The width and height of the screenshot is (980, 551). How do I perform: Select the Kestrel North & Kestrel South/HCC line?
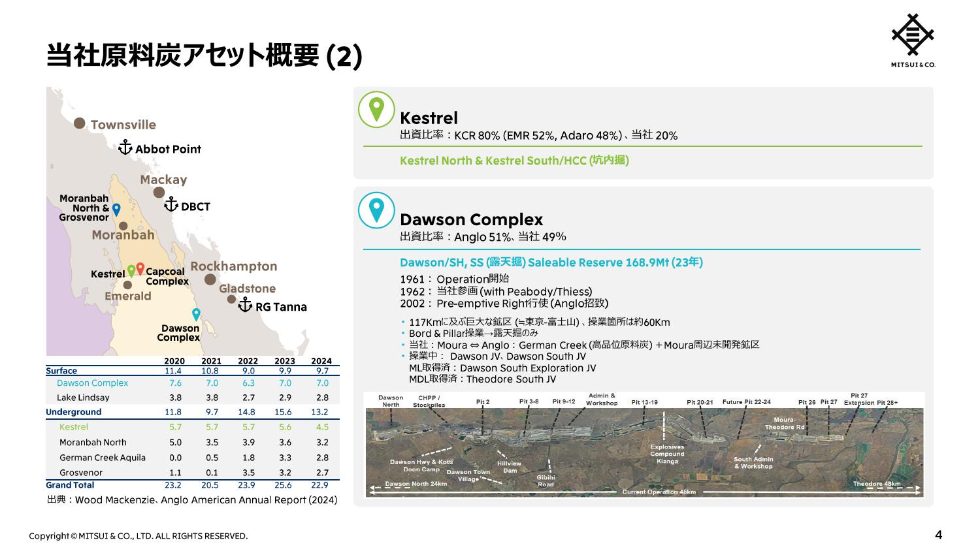coord(514,161)
